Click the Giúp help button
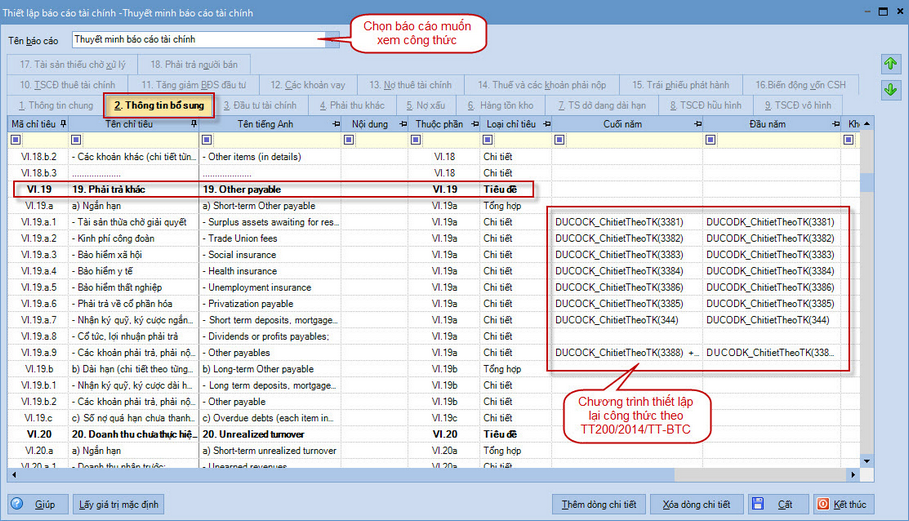 38,504
